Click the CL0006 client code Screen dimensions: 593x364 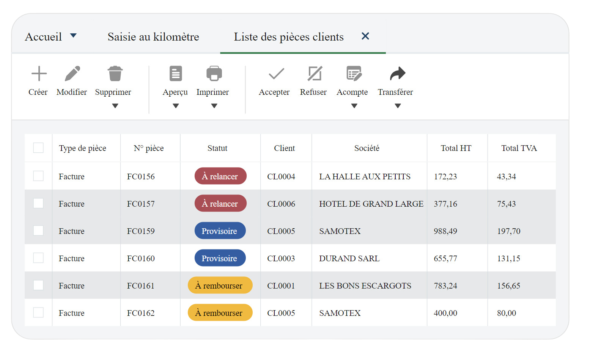(281, 204)
